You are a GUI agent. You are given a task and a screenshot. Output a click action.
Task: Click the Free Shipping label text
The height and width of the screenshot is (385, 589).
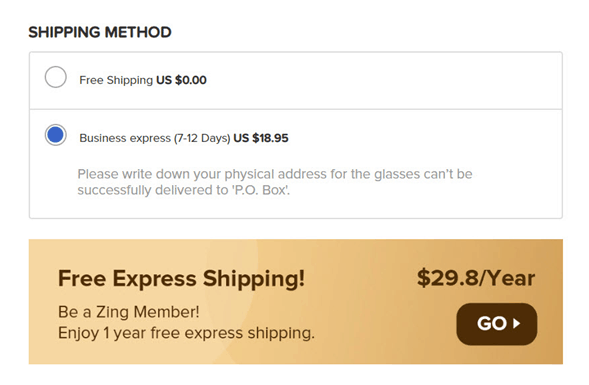click(x=116, y=80)
